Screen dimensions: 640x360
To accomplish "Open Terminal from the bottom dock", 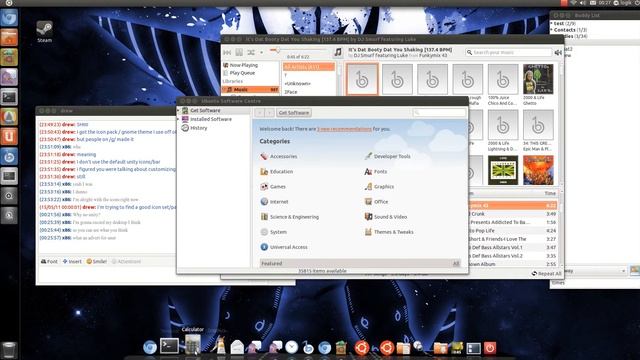I will coord(169,346).
